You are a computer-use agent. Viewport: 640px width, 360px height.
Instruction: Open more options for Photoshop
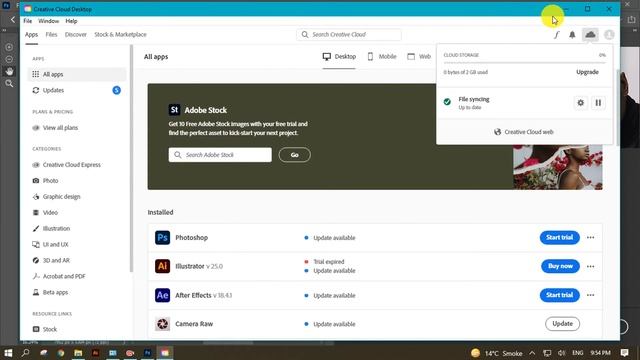(590, 238)
